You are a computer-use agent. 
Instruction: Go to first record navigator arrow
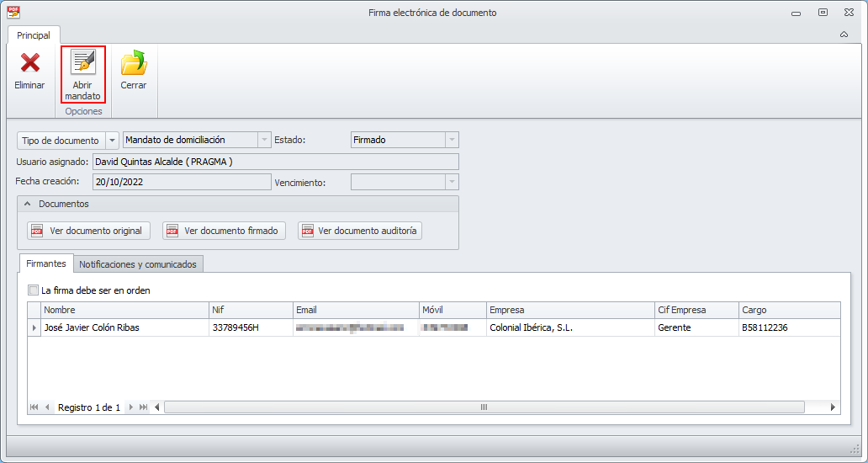click(34, 407)
